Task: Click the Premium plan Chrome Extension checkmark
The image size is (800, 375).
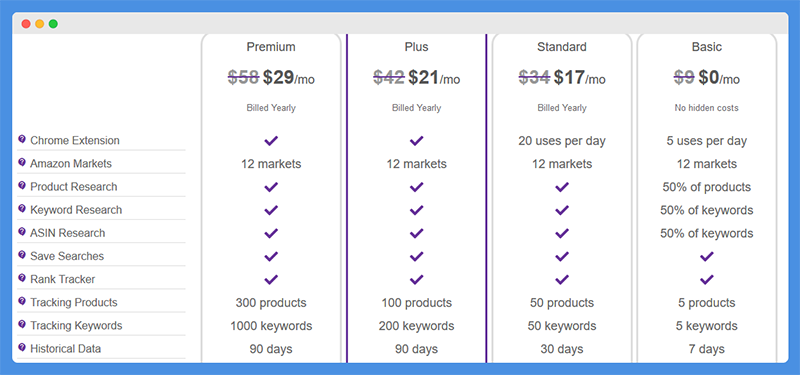Action: (271, 141)
